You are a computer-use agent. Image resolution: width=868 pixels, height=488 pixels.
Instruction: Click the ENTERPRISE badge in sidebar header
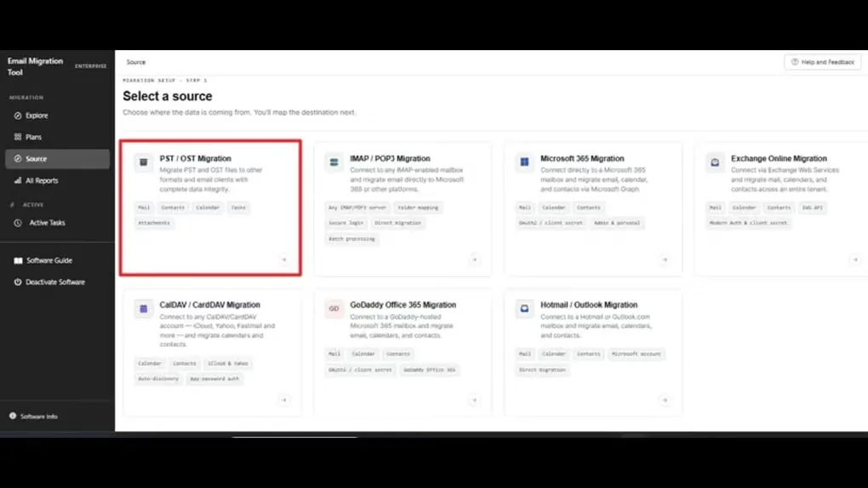pos(91,65)
